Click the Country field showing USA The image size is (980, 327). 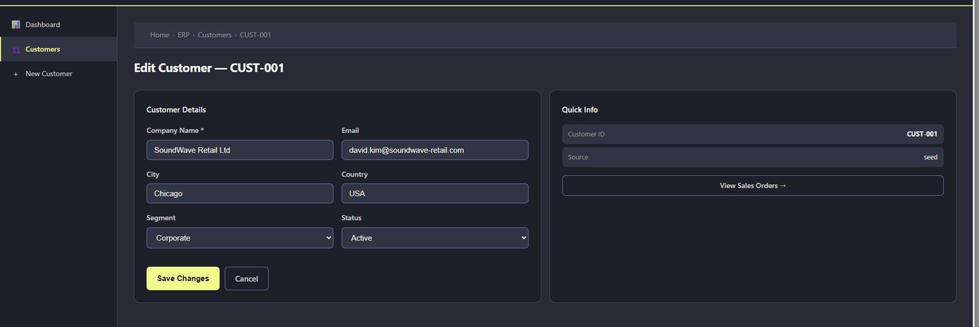pos(435,194)
